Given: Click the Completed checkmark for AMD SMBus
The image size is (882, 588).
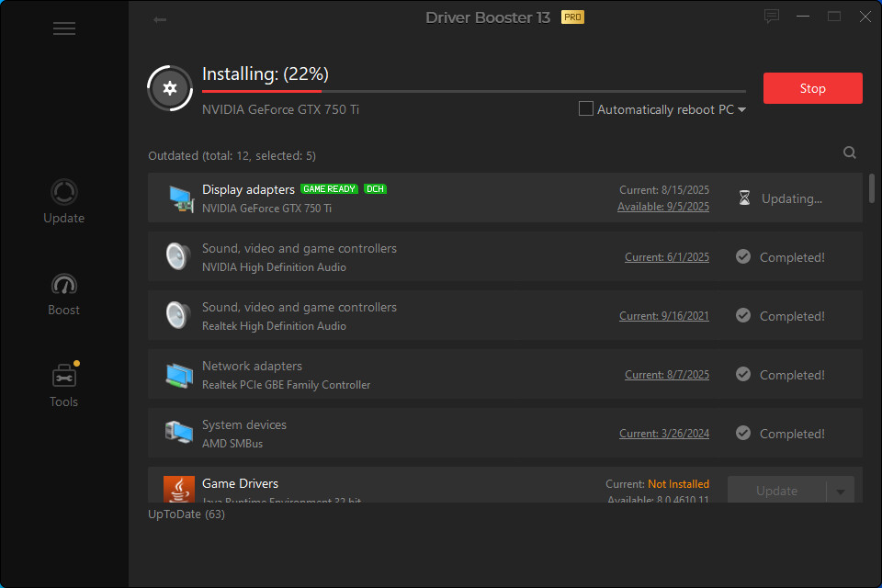Looking at the screenshot, I should pos(742,433).
